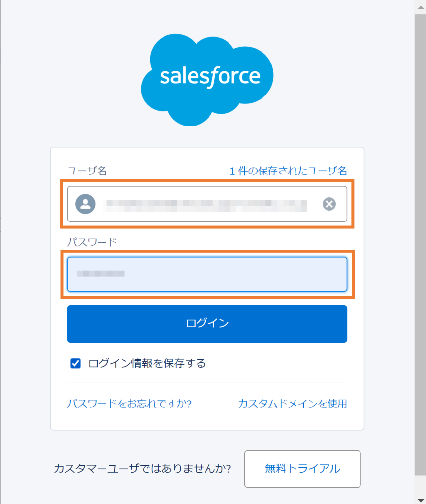Toggle the ログイン情報を保存する checkbox

click(75, 364)
